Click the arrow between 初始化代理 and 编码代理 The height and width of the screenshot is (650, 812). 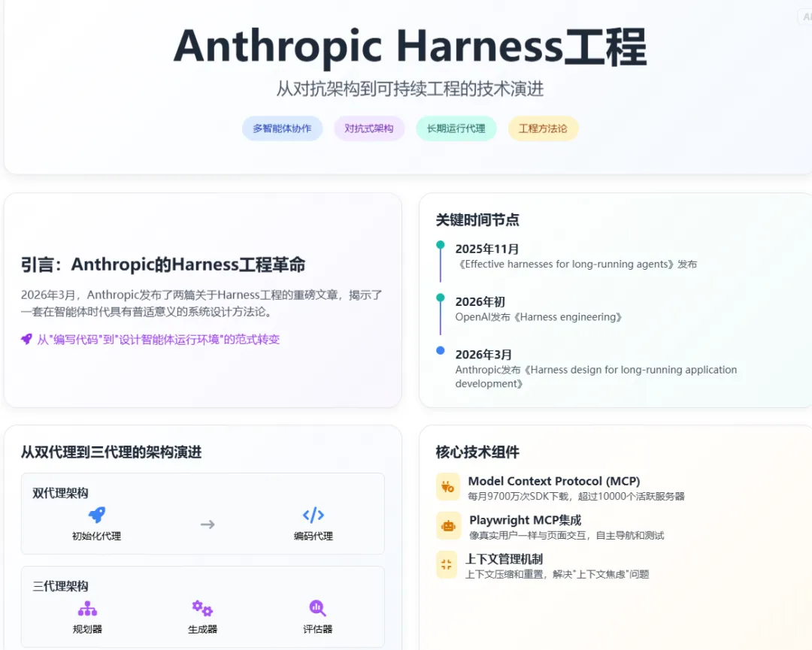click(x=208, y=525)
